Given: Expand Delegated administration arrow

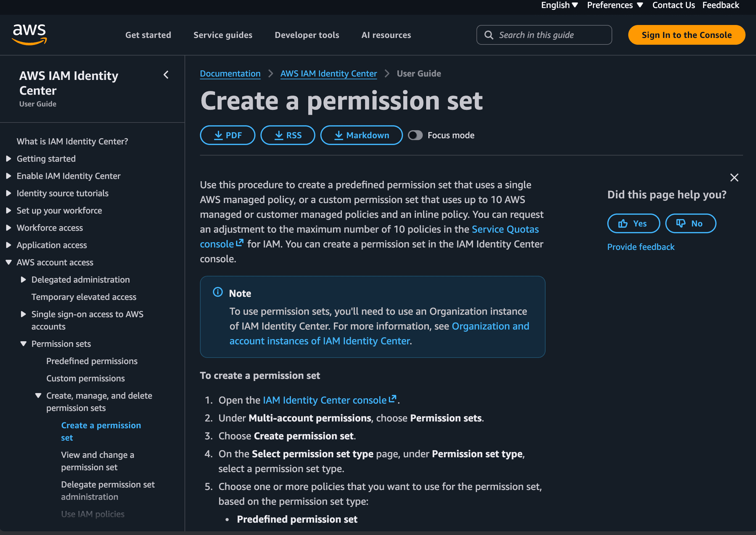Looking at the screenshot, I should 23,280.
